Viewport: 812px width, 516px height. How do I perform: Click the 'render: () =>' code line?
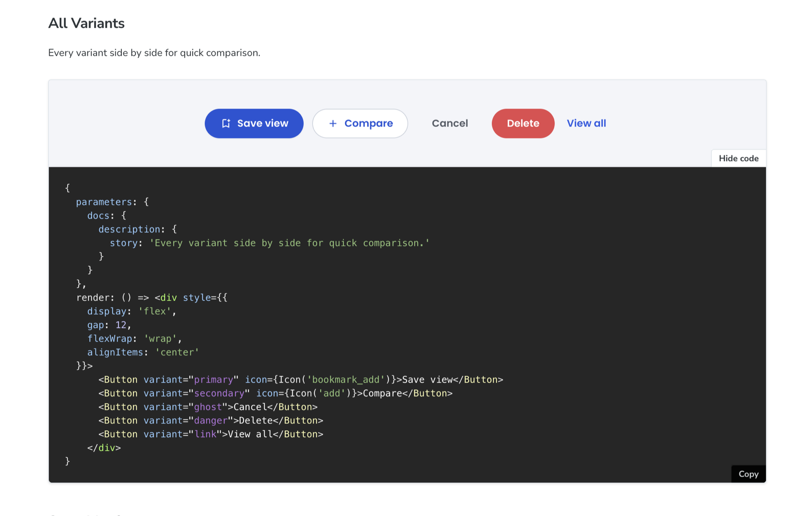tap(152, 297)
